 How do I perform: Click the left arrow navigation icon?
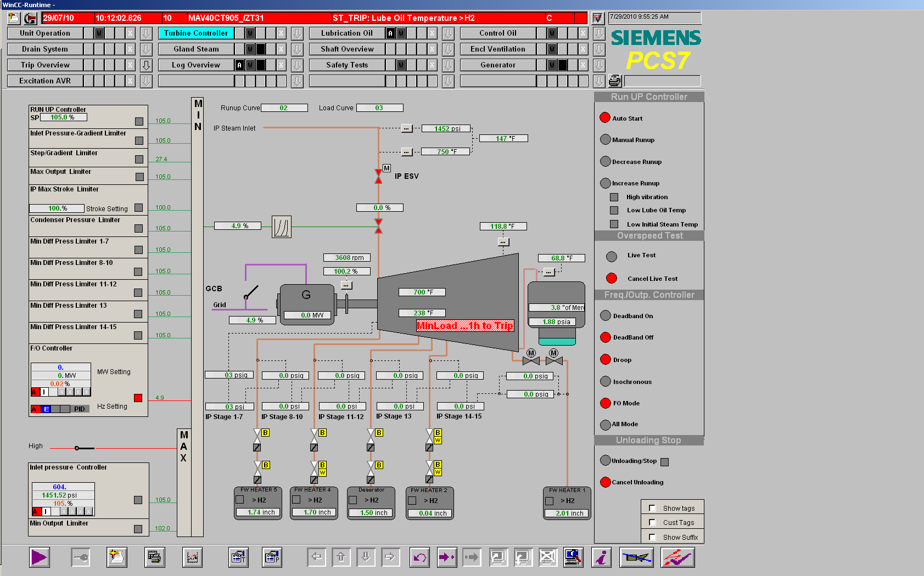pos(317,557)
